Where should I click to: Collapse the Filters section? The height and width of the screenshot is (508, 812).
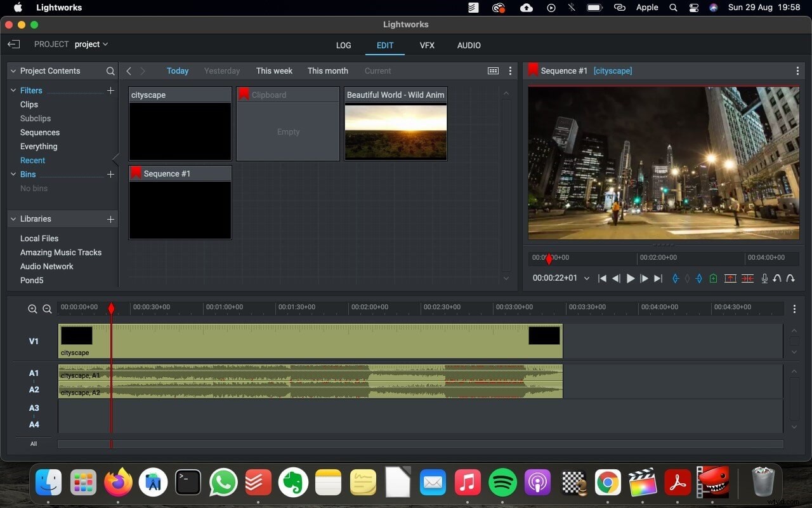[13, 90]
